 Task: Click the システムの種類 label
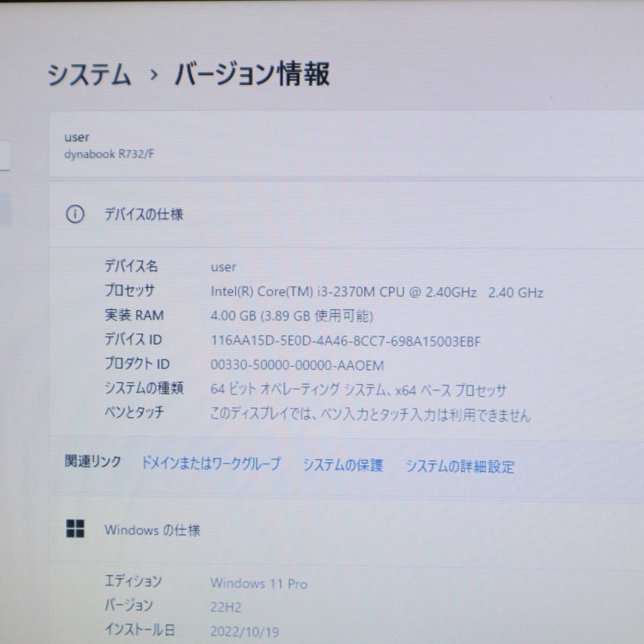coord(144,387)
